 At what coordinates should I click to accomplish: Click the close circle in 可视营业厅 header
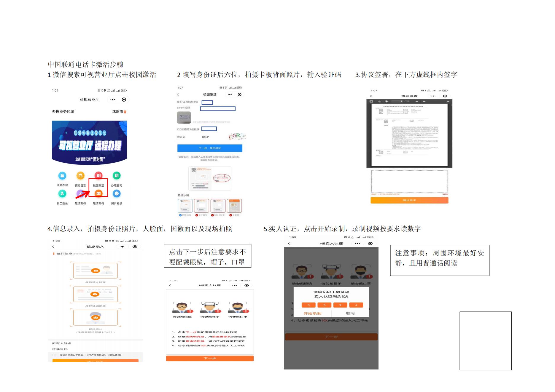point(124,100)
